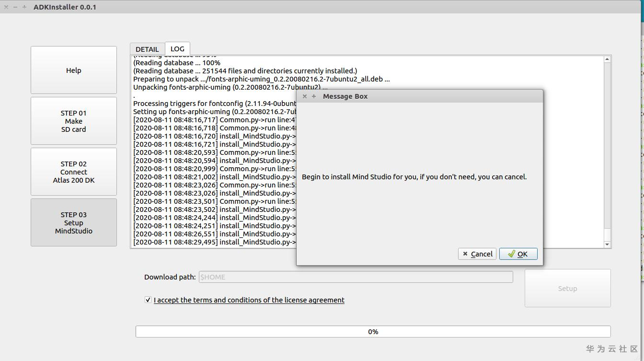Click the 'Processing triggers for fontconfig' log line
This screenshot has height=361, width=644.
[x=215, y=104]
